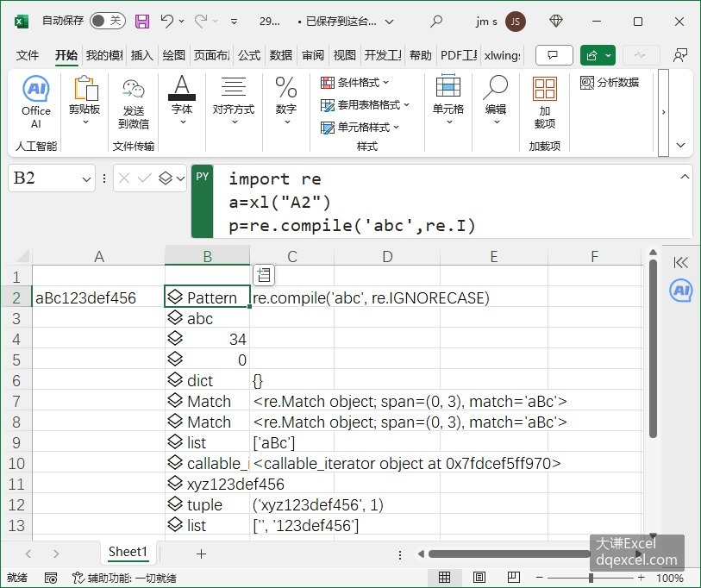The height and width of the screenshot is (588, 701).
Task: Click the Python diagnostics card icon near C1
Action: [x=264, y=274]
